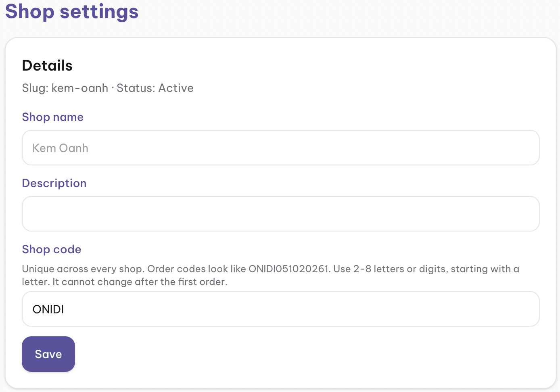Click the 'Slug: kem-oanh · Status: Active' text

[108, 88]
